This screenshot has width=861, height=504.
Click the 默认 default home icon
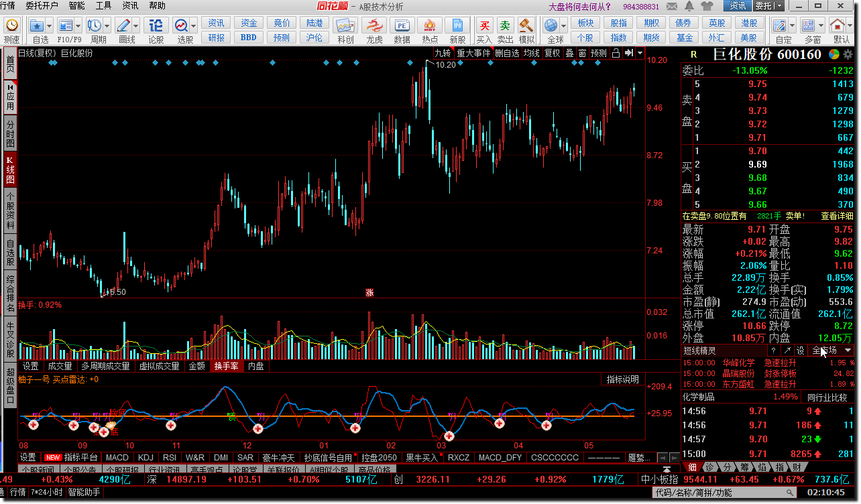pyautogui.click(x=838, y=25)
